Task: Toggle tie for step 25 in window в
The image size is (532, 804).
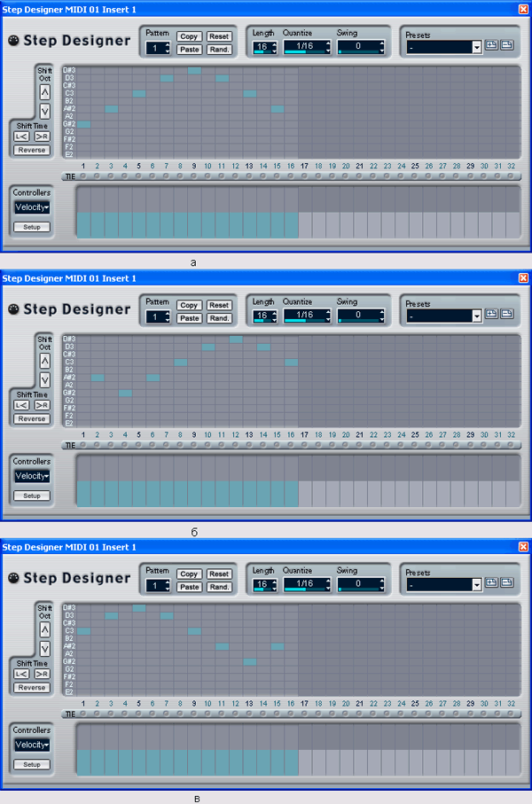Action: (x=415, y=714)
